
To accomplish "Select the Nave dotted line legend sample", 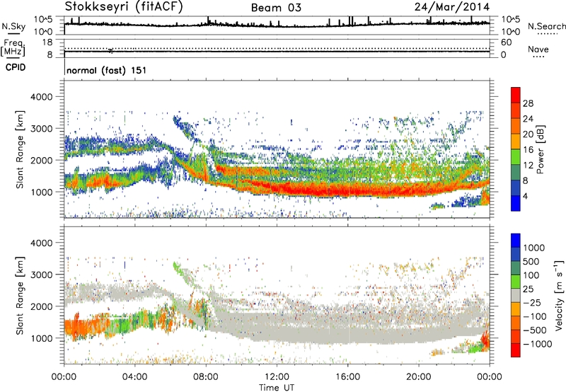I will pyautogui.click(x=538, y=57).
